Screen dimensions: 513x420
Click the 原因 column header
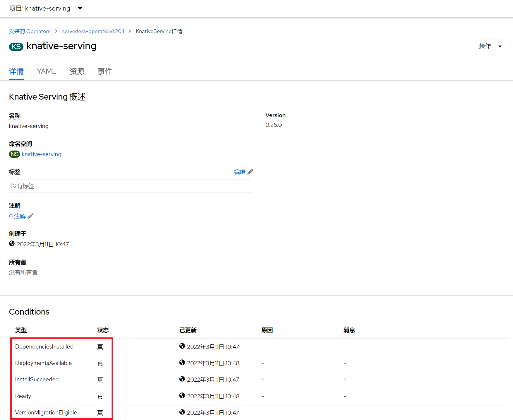267,330
